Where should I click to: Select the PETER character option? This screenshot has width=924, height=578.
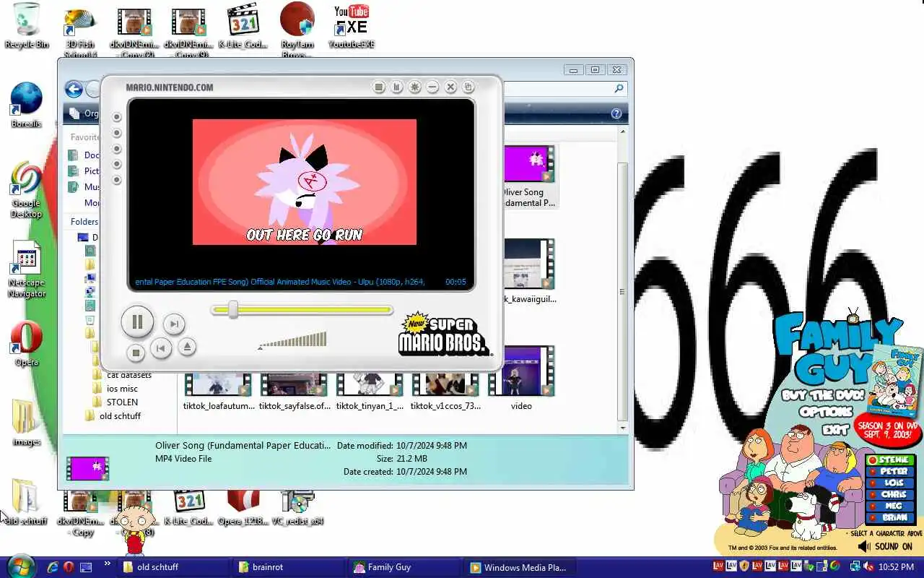pyautogui.click(x=890, y=472)
